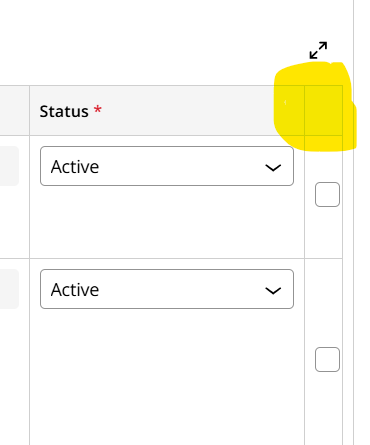Click the red required asterisk beside Status
The height and width of the screenshot is (445, 370).
pos(98,109)
